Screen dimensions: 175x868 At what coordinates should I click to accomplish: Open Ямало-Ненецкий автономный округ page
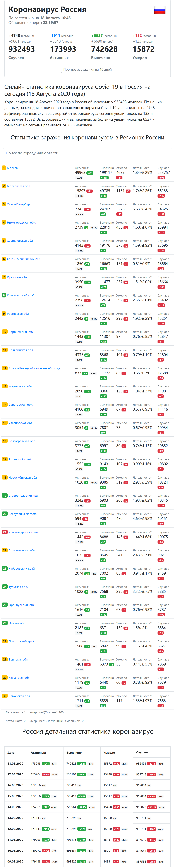click(34, 368)
